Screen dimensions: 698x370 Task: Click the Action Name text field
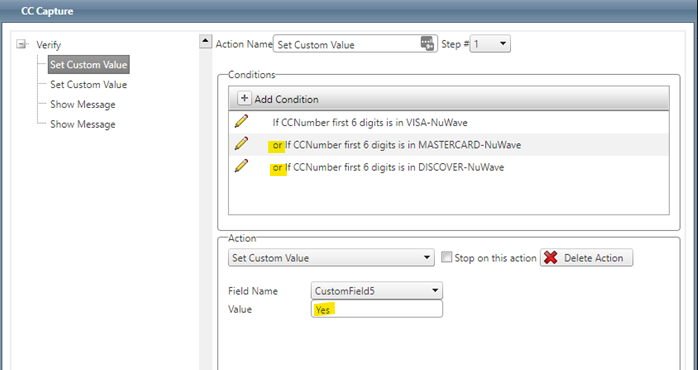tap(355, 44)
